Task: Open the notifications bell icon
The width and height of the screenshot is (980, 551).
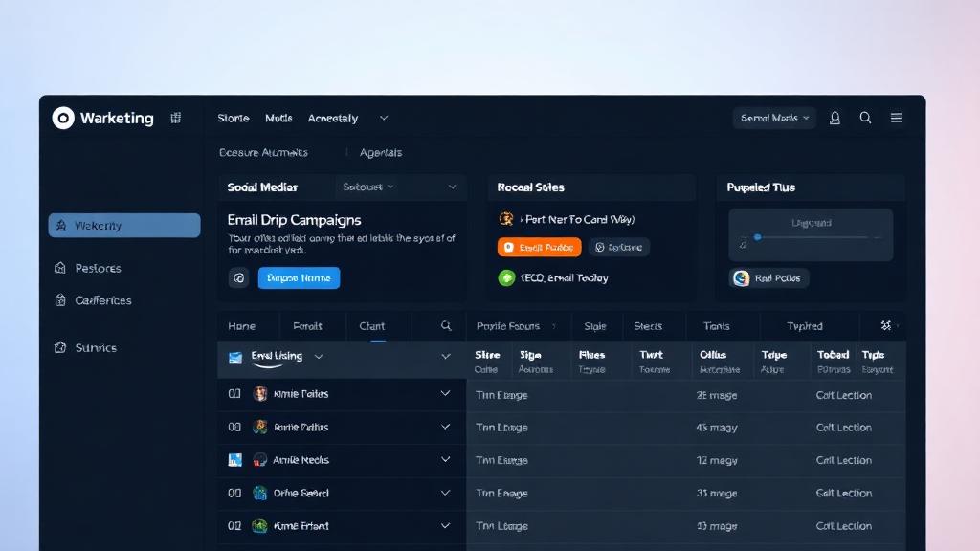Action: click(835, 118)
